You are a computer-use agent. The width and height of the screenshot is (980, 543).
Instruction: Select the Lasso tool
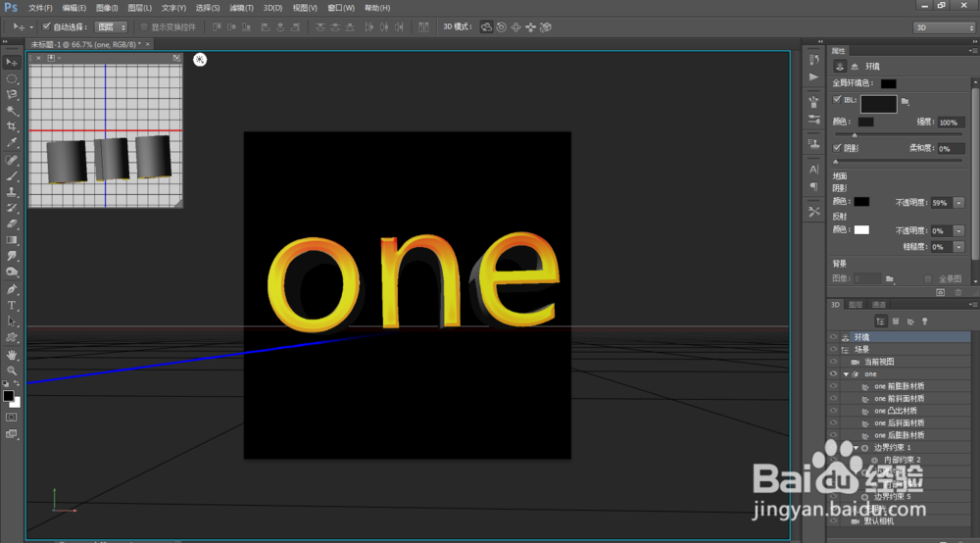point(11,94)
